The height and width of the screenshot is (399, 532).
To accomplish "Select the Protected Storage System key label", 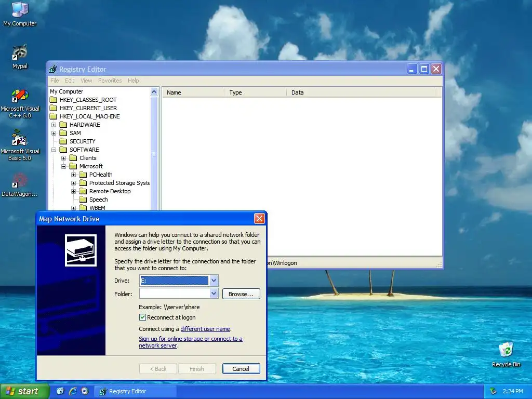I will 119,183.
